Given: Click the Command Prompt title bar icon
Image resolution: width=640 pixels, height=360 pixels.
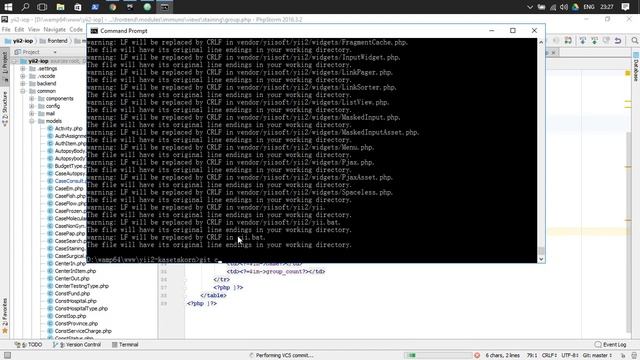Looking at the screenshot, I should click(x=94, y=31).
